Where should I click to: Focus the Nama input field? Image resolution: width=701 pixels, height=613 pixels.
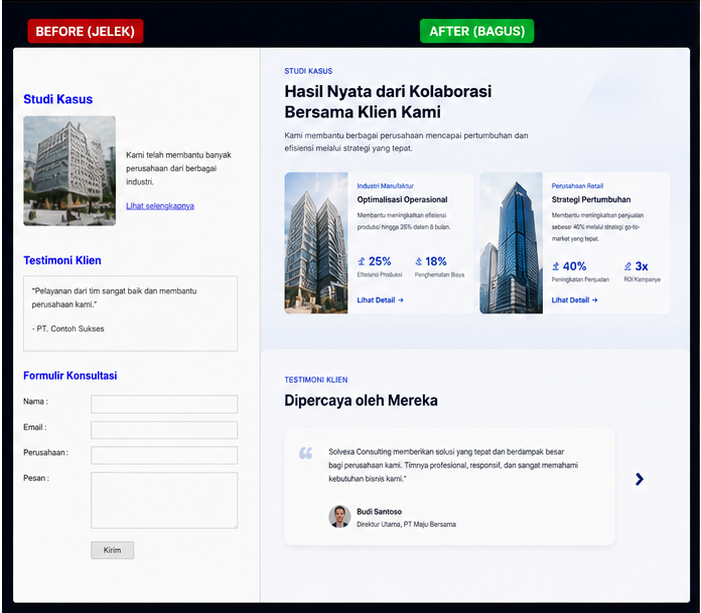pos(164,404)
